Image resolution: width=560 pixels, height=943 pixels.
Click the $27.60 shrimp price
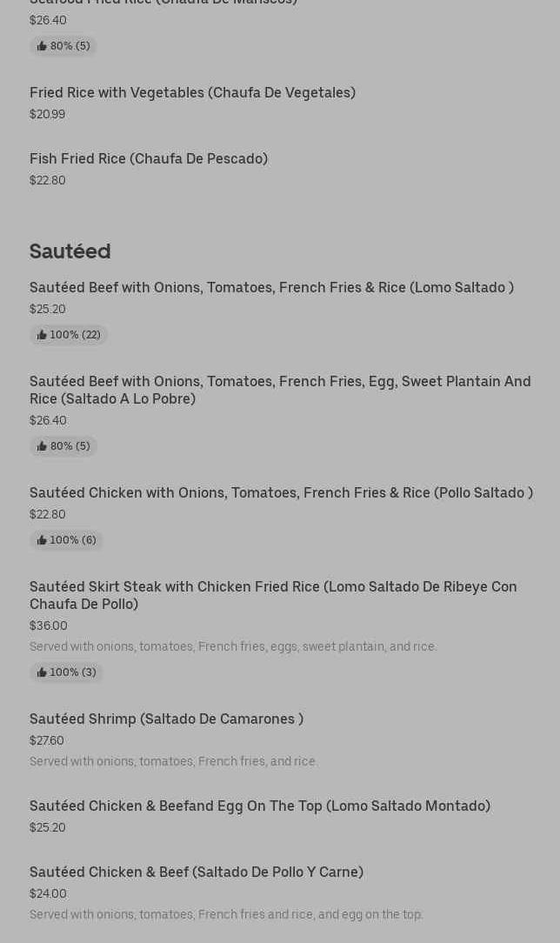[x=47, y=740]
